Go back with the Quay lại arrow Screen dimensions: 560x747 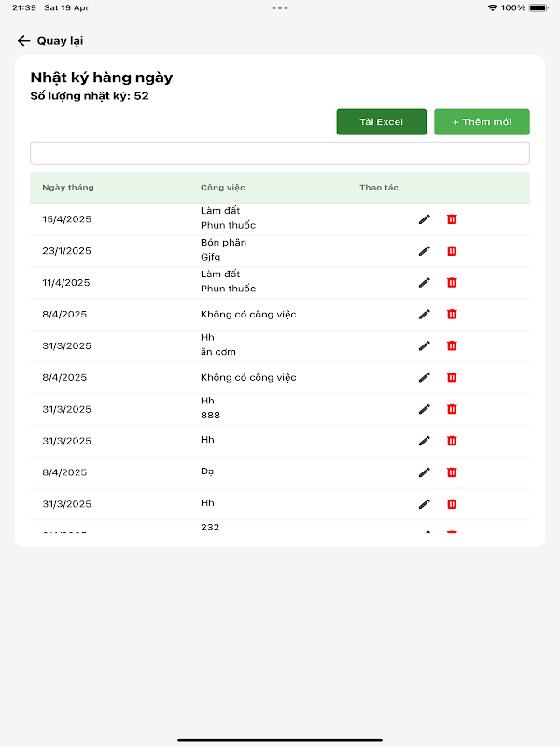[x=24, y=41]
